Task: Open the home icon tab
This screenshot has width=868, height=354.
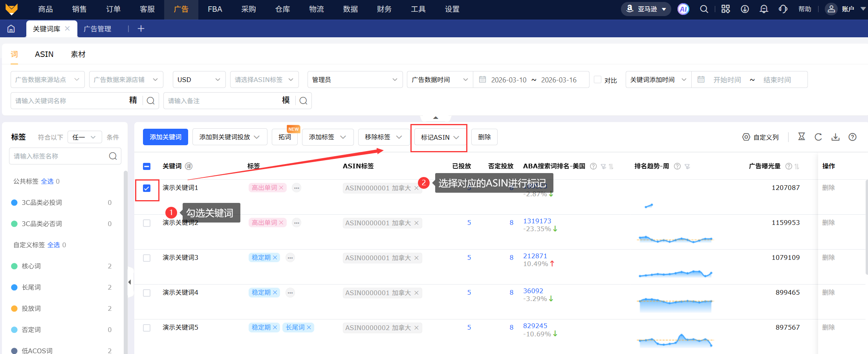Action: tap(11, 29)
